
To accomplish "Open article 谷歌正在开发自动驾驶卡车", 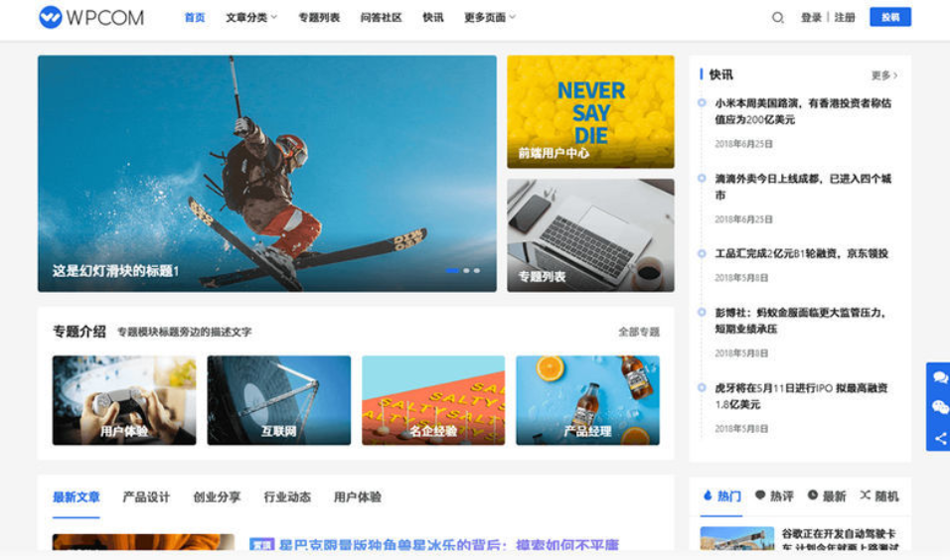I will (x=839, y=540).
